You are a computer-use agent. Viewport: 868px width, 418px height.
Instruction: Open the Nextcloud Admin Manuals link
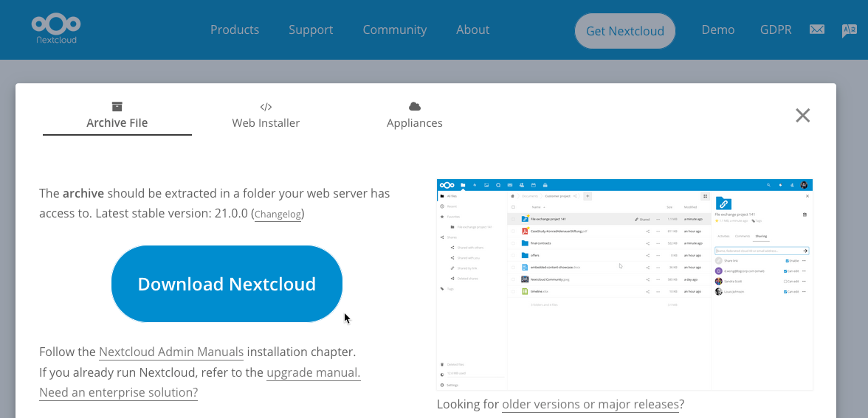(x=171, y=352)
